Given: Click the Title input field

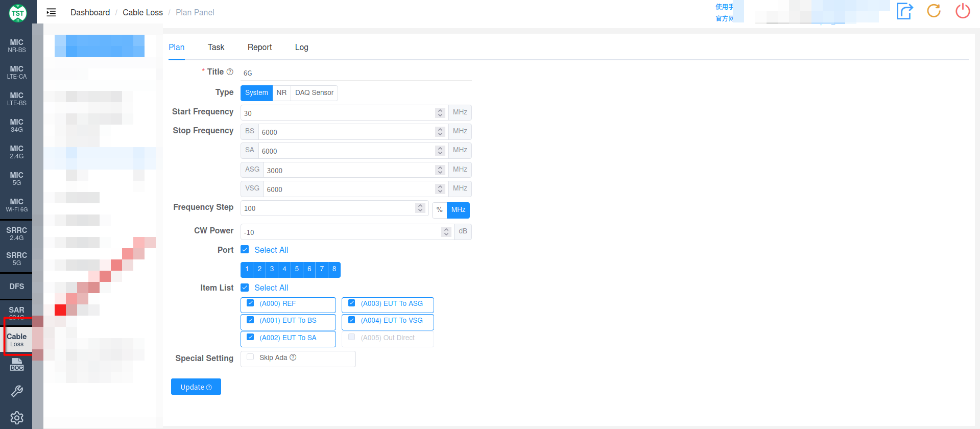Looking at the screenshot, I should click(356, 73).
